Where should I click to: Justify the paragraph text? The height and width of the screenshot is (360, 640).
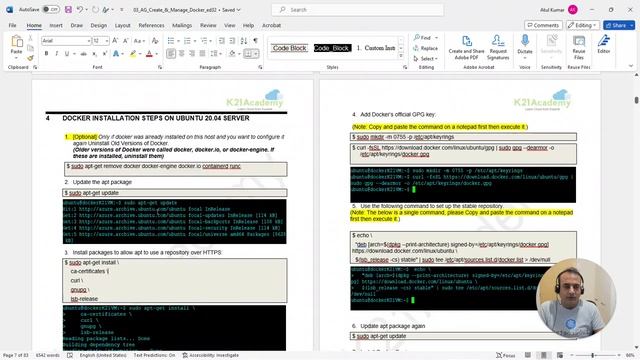[x=202, y=53]
